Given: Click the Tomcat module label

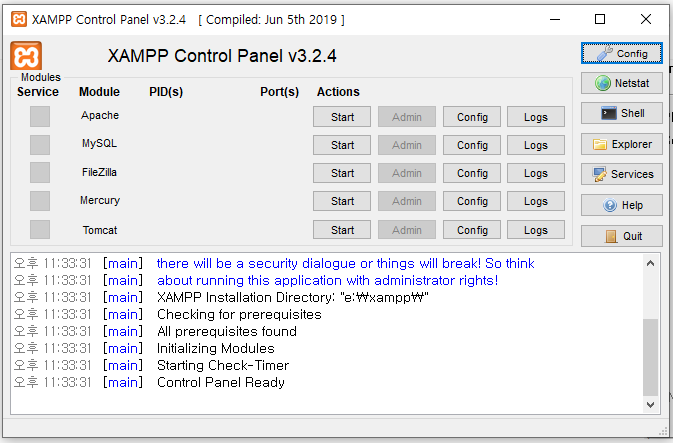Looking at the screenshot, I should tap(100, 230).
